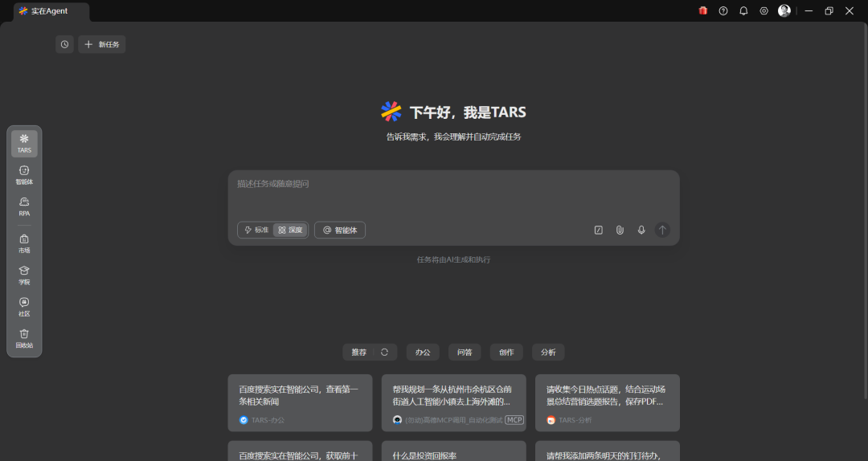The width and height of the screenshot is (868, 461).
Task: Send the task with the up arrow button
Action: pos(662,230)
